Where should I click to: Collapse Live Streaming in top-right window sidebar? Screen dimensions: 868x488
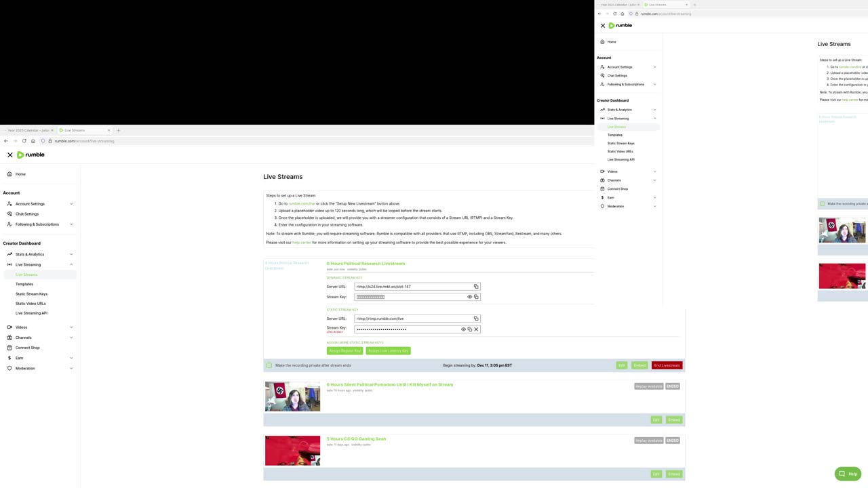click(x=654, y=119)
